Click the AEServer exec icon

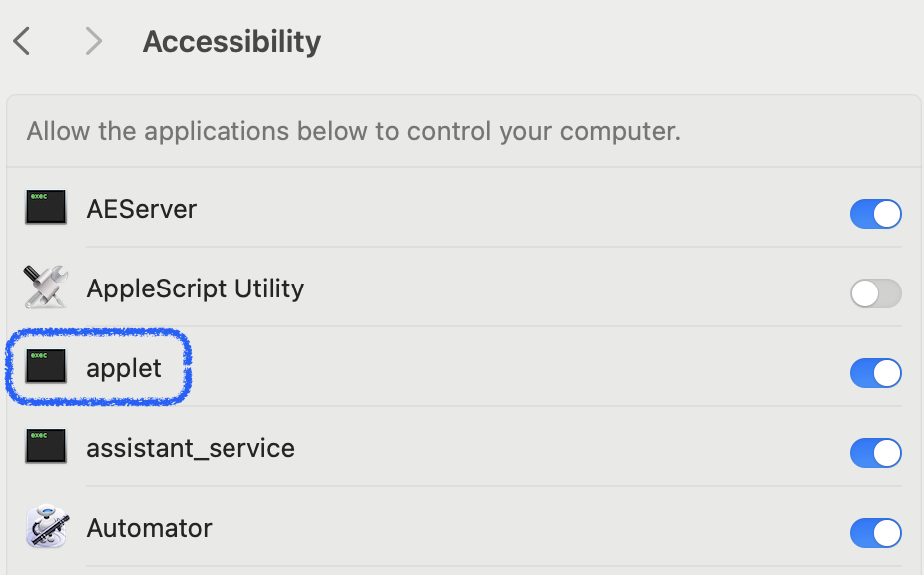point(46,207)
